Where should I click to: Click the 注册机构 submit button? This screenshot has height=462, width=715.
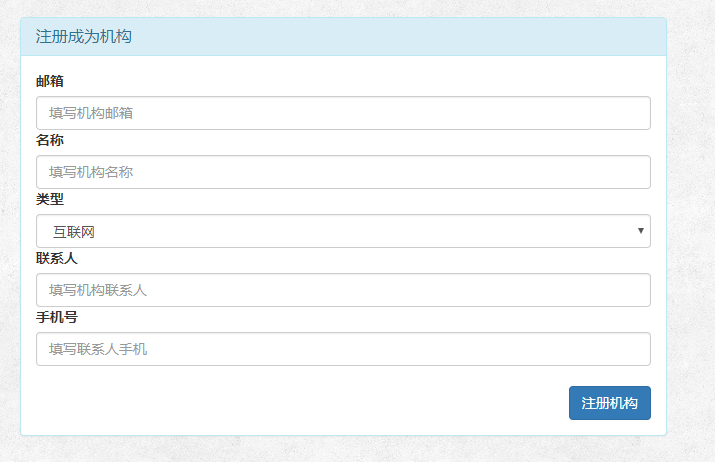[x=610, y=403]
